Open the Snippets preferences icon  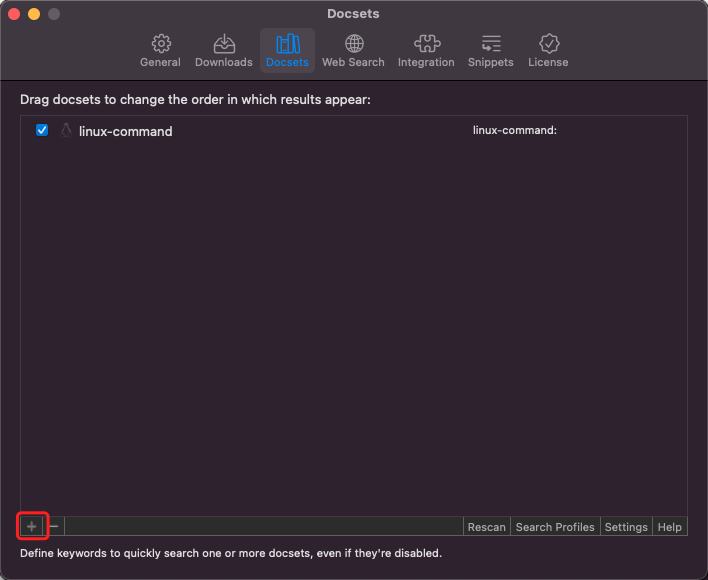[490, 44]
